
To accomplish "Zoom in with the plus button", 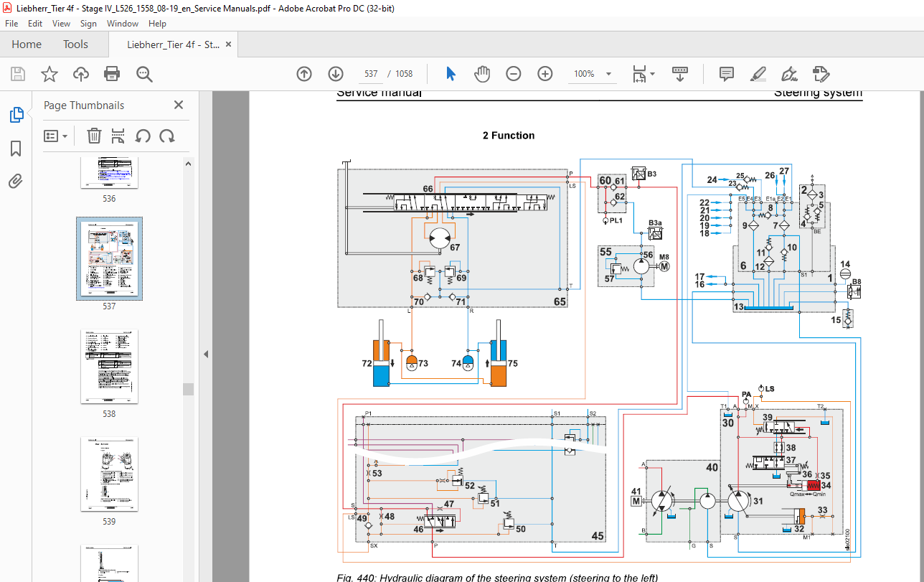I will point(545,74).
